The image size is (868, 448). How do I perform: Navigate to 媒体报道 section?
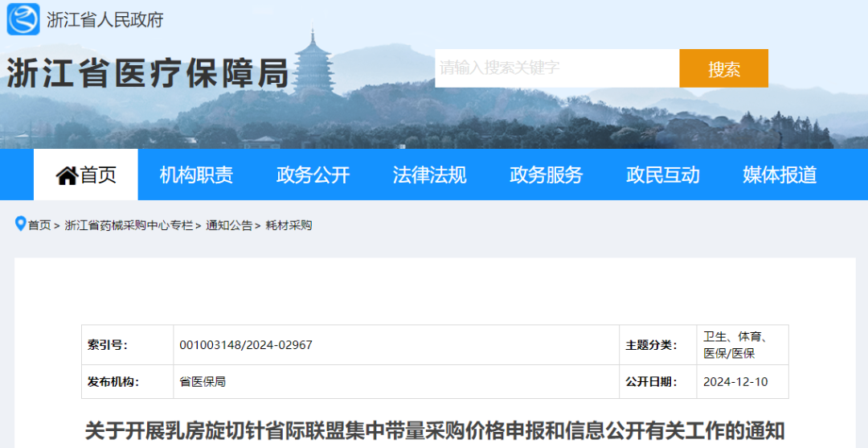click(780, 175)
